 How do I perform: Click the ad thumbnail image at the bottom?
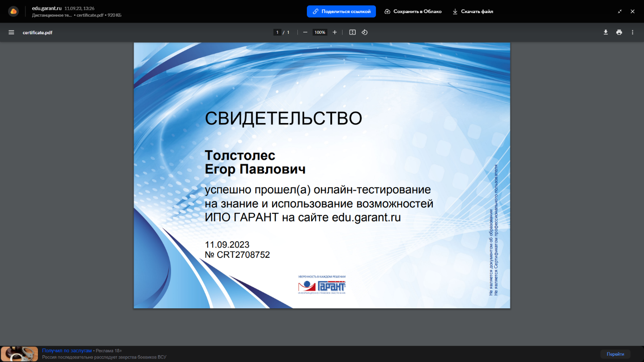click(x=19, y=354)
